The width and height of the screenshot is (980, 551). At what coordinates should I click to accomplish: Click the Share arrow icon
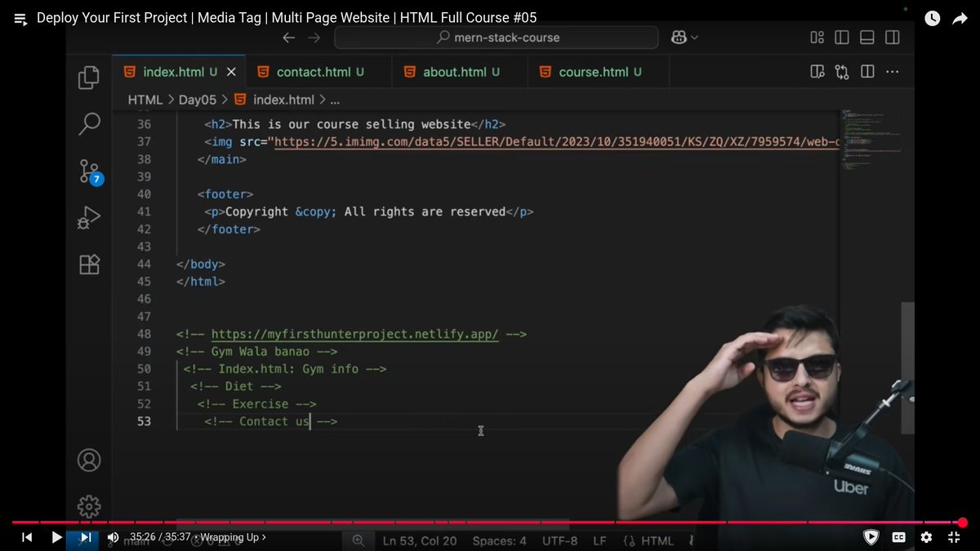tap(960, 18)
